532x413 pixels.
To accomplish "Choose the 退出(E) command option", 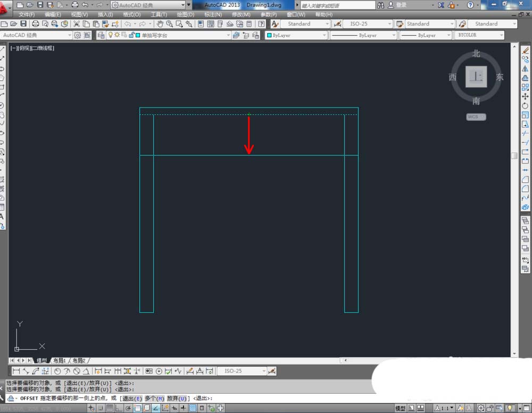I will (132, 399).
